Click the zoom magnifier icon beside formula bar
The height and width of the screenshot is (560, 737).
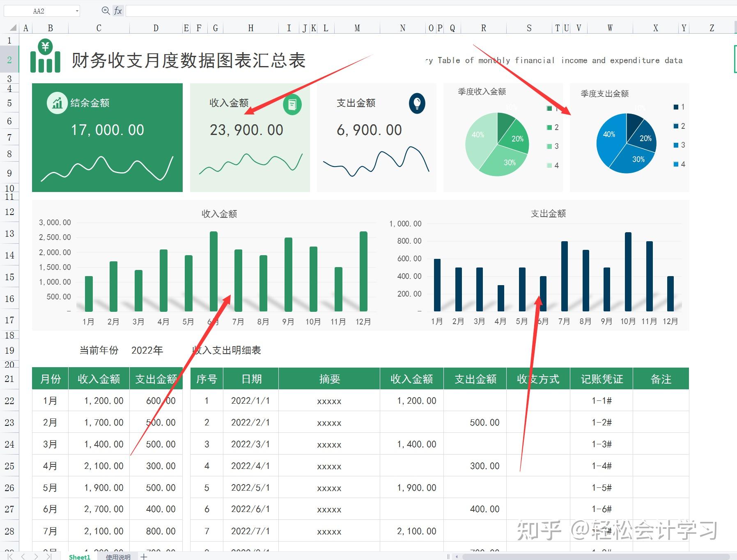click(106, 11)
